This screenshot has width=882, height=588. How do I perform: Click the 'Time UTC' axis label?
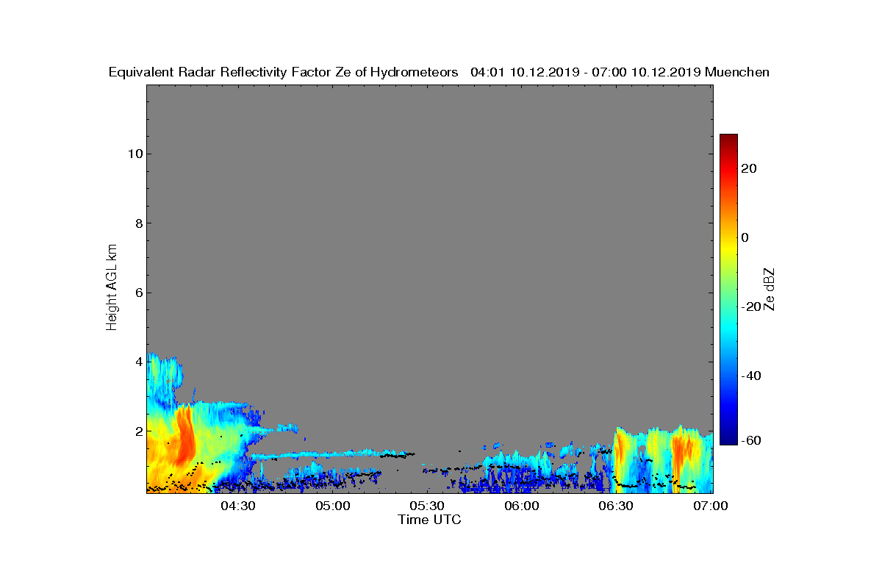[430, 520]
